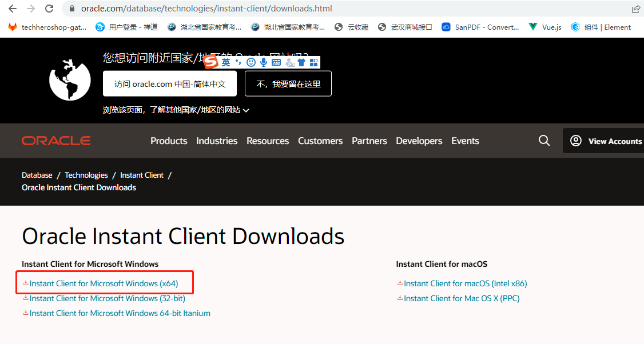644x344 pixels.
Task: Toggle Sogou 英 language mode
Action: (226, 62)
